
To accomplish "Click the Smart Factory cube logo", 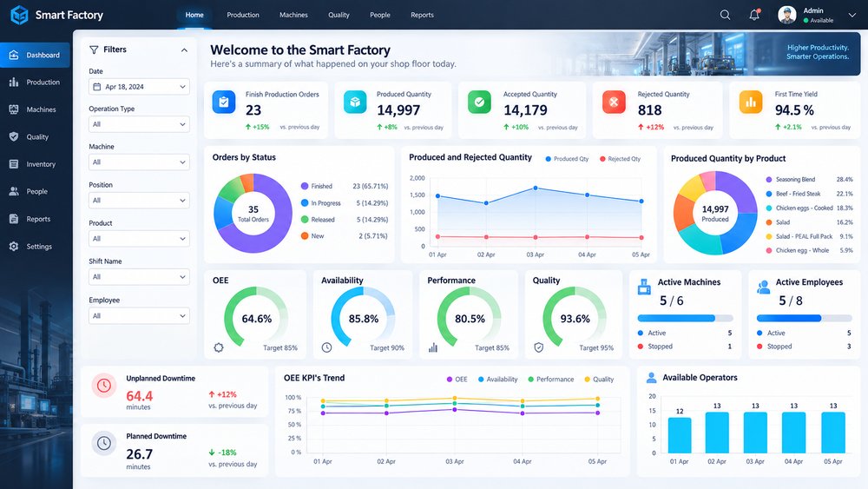I will click(x=19, y=15).
